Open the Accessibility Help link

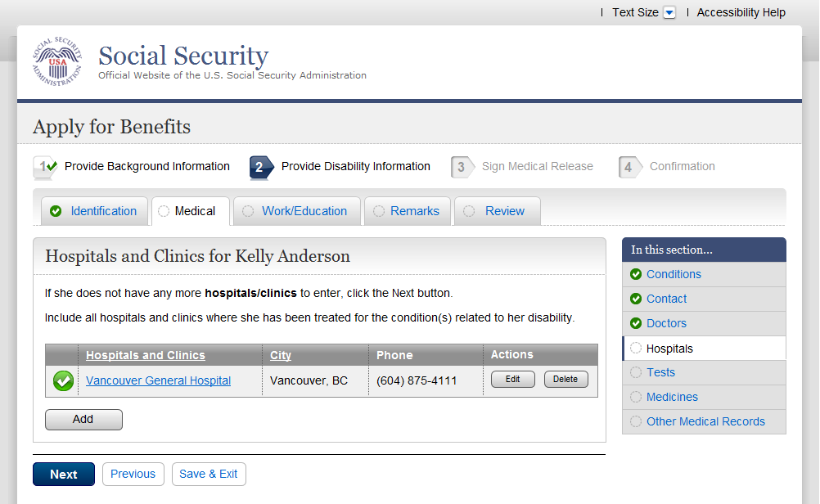point(741,12)
